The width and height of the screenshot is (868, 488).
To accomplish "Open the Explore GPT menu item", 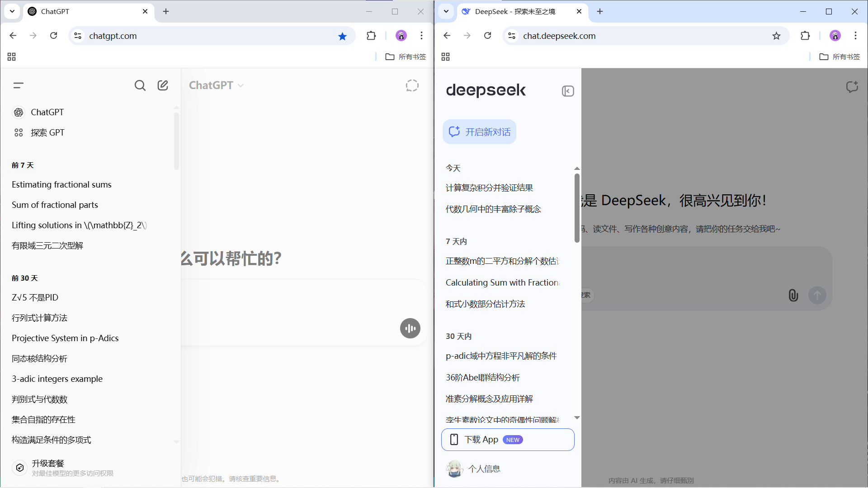I will coord(47,133).
